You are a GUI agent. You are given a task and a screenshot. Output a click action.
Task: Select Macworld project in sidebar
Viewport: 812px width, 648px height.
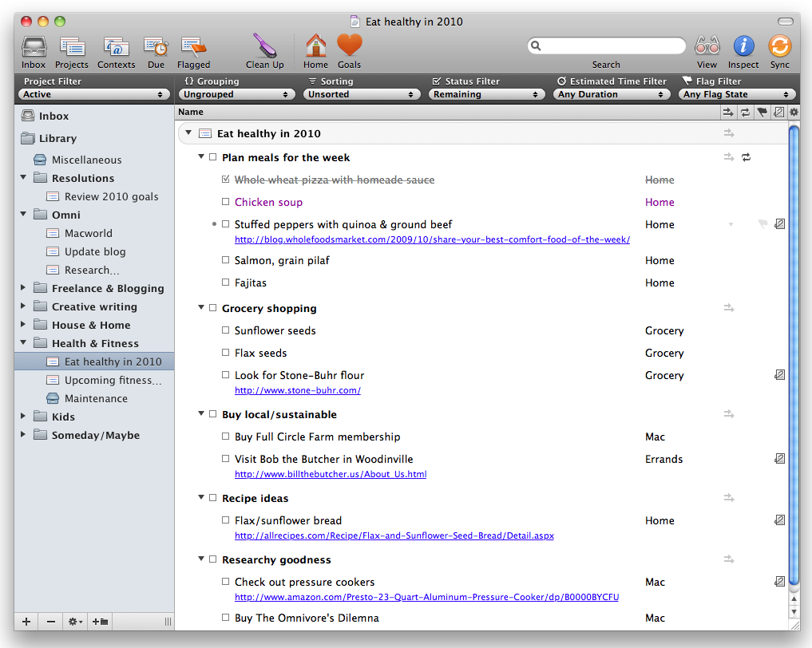pyautogui.click(x=88, y=234)
